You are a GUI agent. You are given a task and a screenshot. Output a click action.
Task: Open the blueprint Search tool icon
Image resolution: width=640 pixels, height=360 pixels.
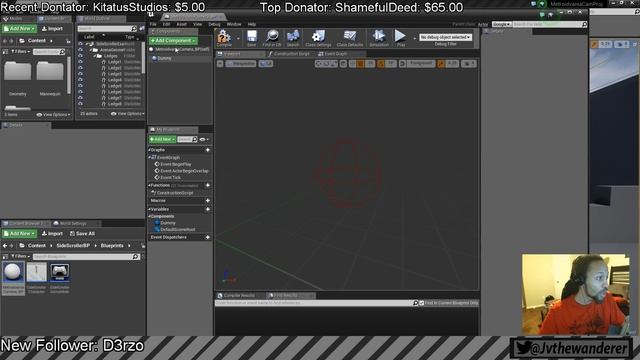293,38
